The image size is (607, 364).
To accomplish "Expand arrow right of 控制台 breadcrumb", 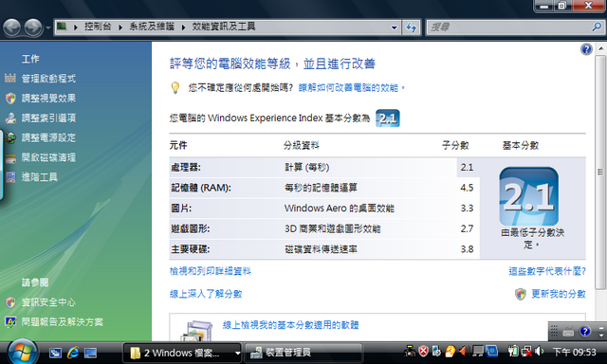I will 120,27.
